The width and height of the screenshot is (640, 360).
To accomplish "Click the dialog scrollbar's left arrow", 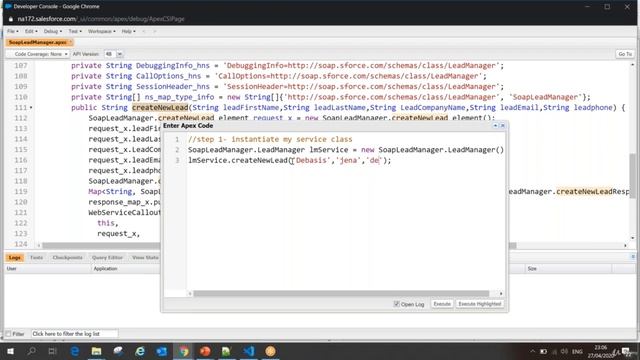I will [x=190, y=293].
